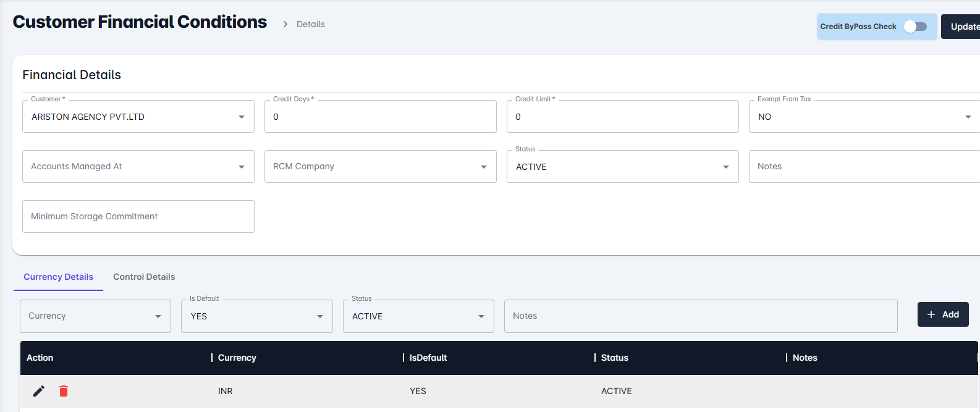Open the Status dropdown in Financial Details
980x412 pixels.
(x=622, y=167)
